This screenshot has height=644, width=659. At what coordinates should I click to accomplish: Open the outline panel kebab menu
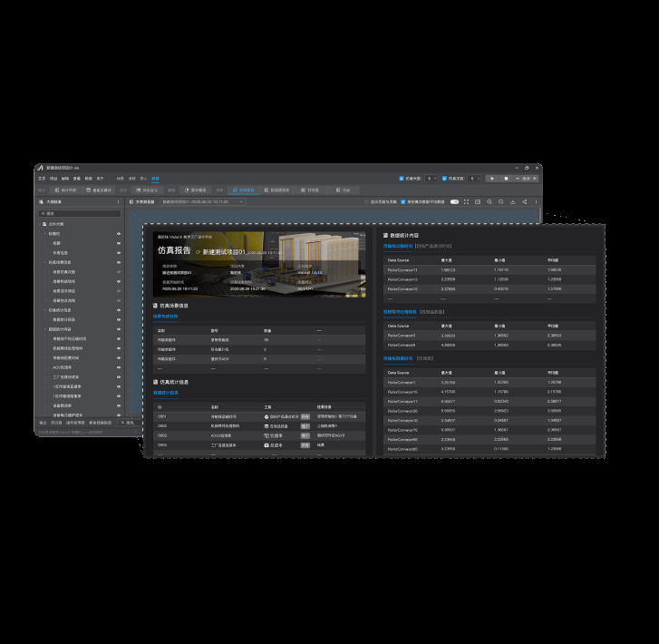click(118, 202)
